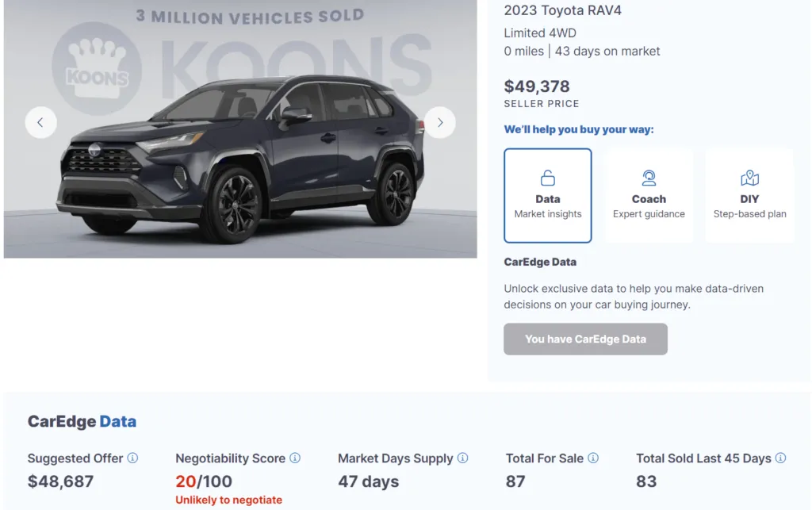Click the open padlock icon in the Data card
Screen dimensions: 812x510
tap(547, 178)
